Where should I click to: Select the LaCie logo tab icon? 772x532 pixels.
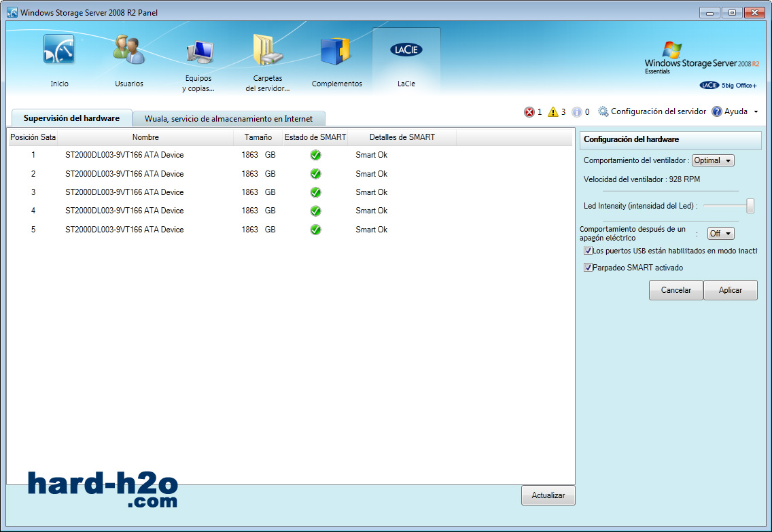click(406, 50)
